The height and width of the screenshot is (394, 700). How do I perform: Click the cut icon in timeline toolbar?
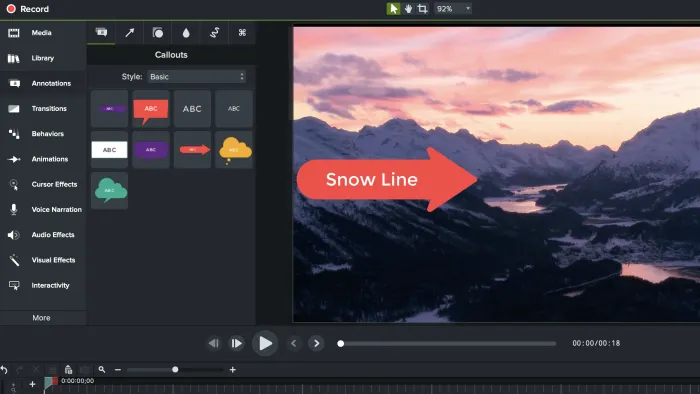pos(36,369)
